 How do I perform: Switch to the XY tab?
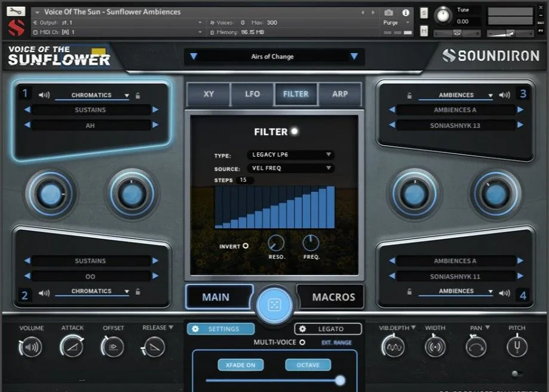tap(208, 94)
